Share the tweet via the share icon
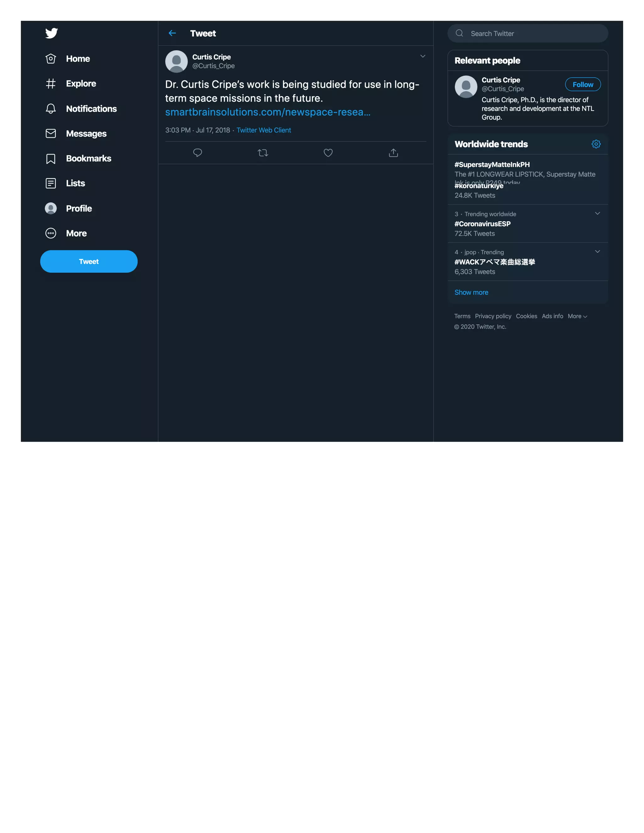The width and height of the screenshot is (644, 833). 393,153
